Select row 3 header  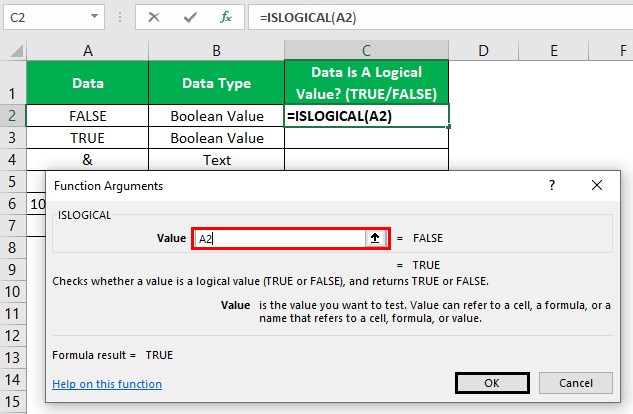pyautogui.click(x=13, y=138)
